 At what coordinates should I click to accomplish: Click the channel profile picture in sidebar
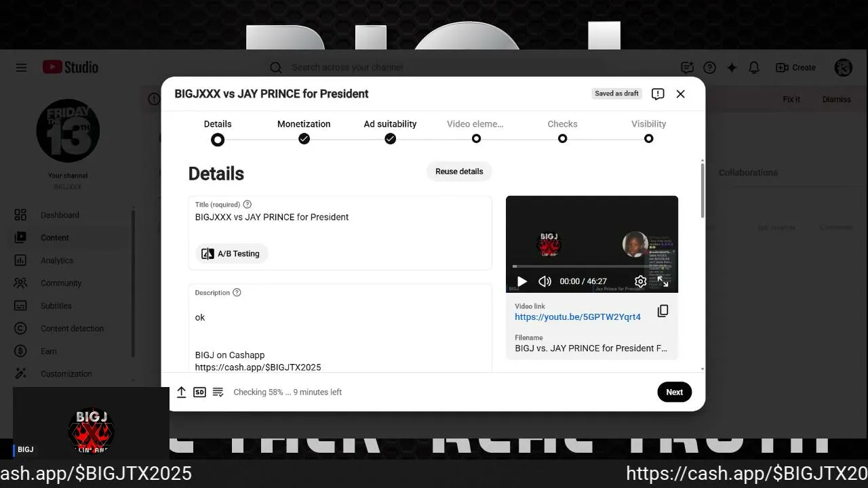[x=68, y=131]
